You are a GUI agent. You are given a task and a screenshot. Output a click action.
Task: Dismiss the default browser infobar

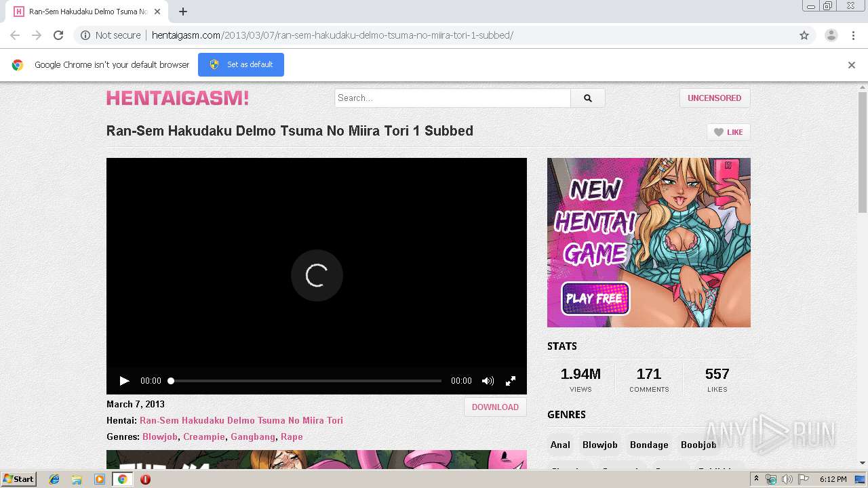click(852, 65)
